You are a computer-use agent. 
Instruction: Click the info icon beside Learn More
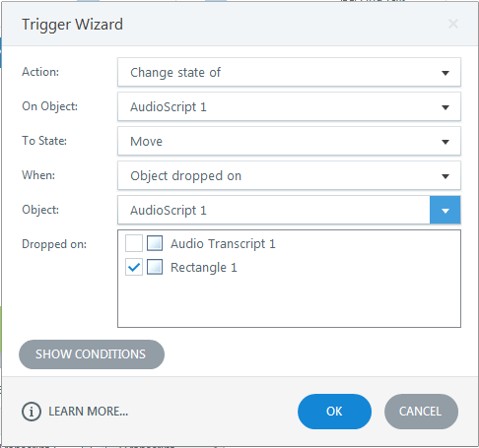[x=32, y=412]
